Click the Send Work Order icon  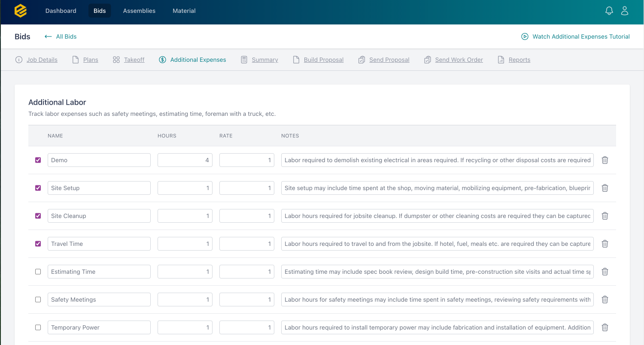(x=427, y=60)
